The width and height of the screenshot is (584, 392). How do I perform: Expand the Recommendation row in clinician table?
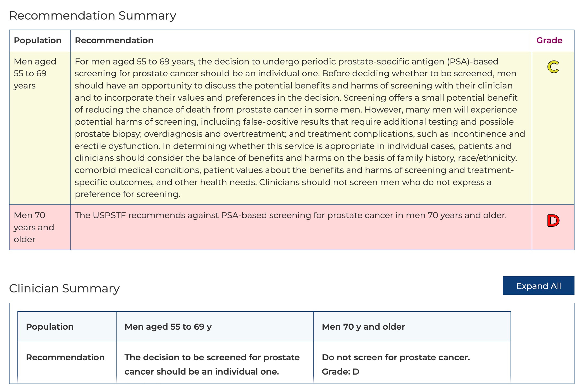65,357
